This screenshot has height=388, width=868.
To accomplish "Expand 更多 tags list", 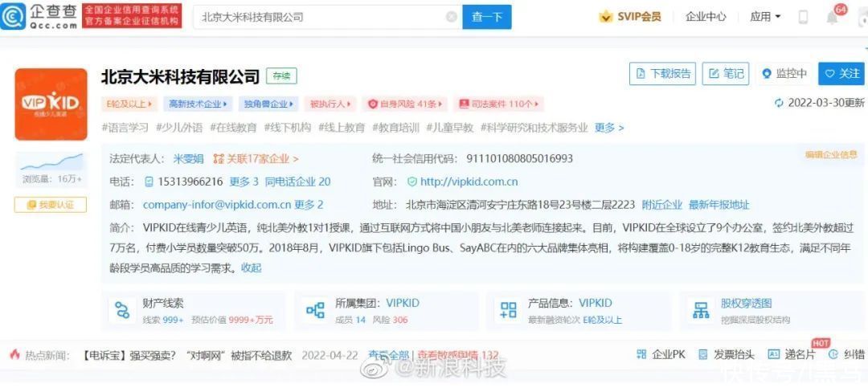I will tap(608, 128).
